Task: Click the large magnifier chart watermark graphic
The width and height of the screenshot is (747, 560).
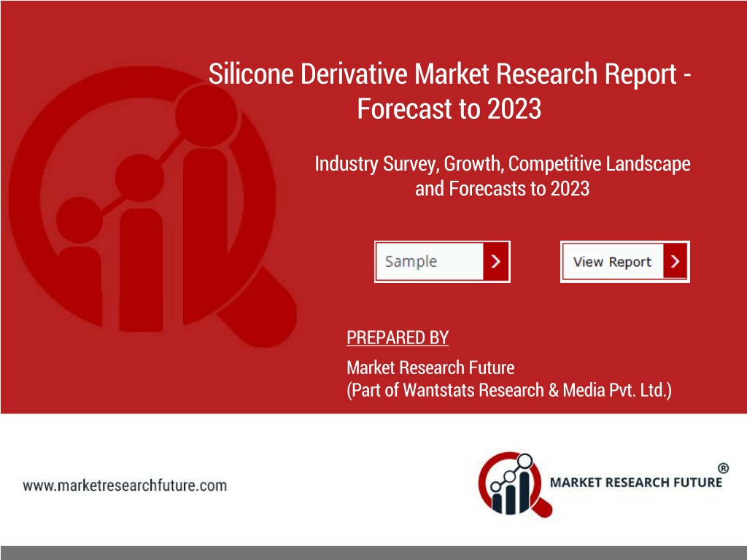Action: 152,207
